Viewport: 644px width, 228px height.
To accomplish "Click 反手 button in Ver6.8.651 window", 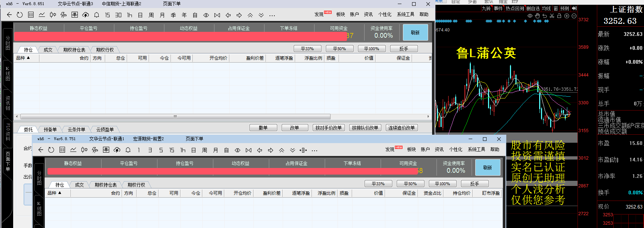I will point(404,49).
